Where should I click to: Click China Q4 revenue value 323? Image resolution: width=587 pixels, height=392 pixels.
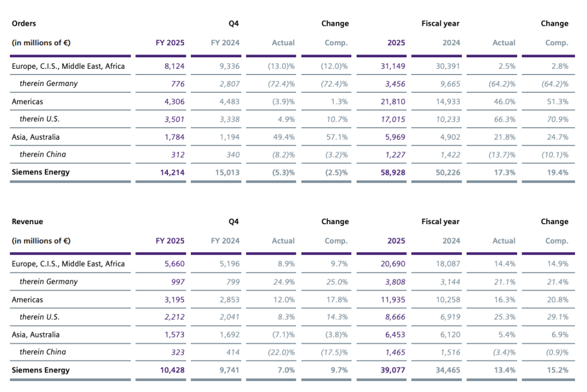[x=177, y=352]
